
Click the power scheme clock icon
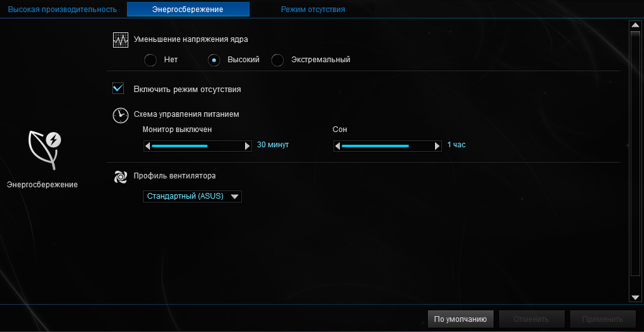click(x=120, y=115)
